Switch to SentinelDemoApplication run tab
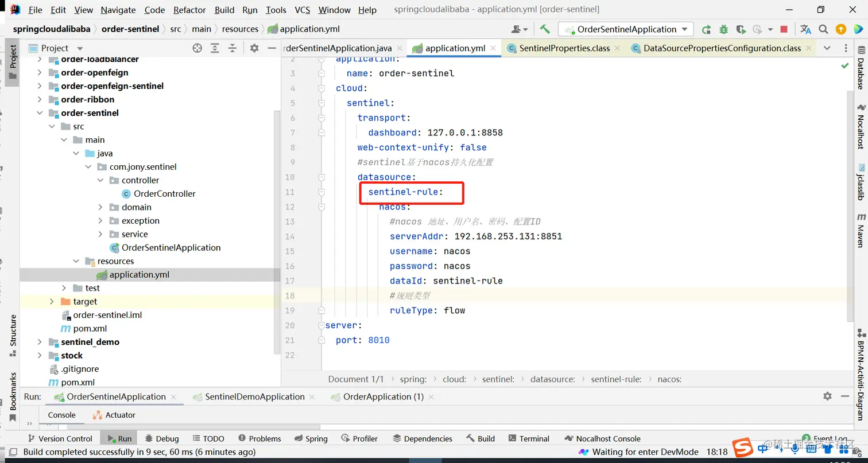Image resolution: width=868 pixels, height=463 pixels. pos(255,396)
